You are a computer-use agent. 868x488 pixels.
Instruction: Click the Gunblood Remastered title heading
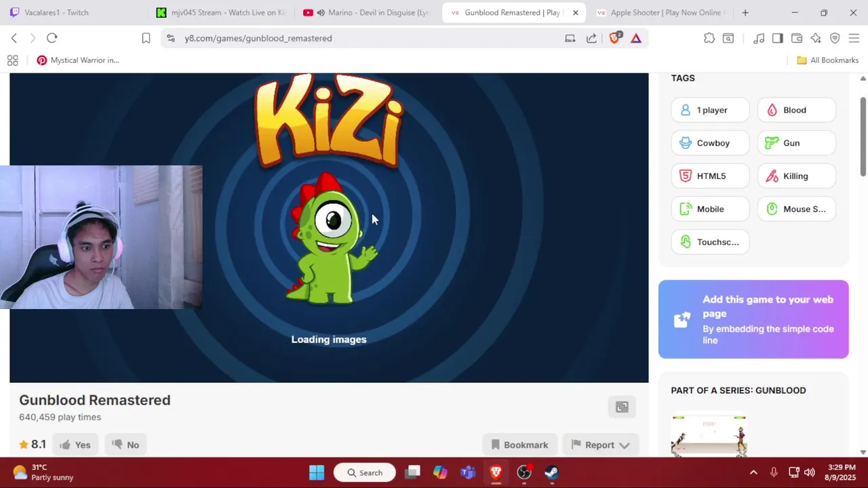(95, 400)
